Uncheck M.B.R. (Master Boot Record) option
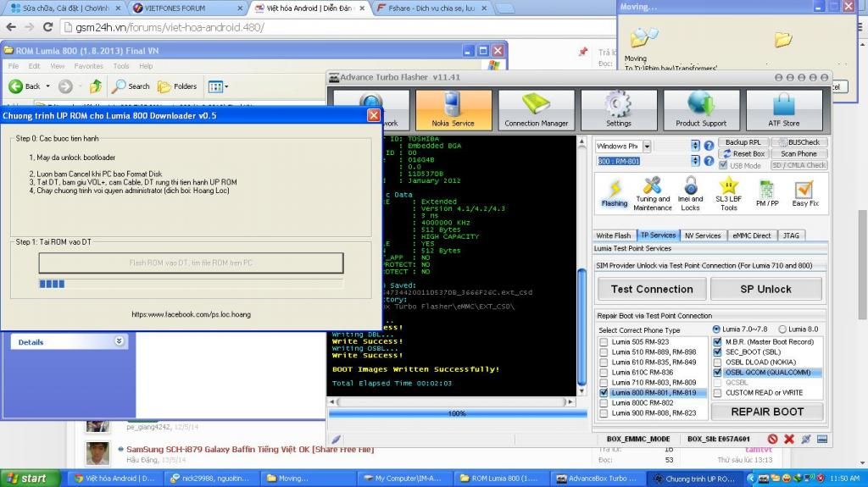This screenshot has width=868, height=487. click(718, 342)
